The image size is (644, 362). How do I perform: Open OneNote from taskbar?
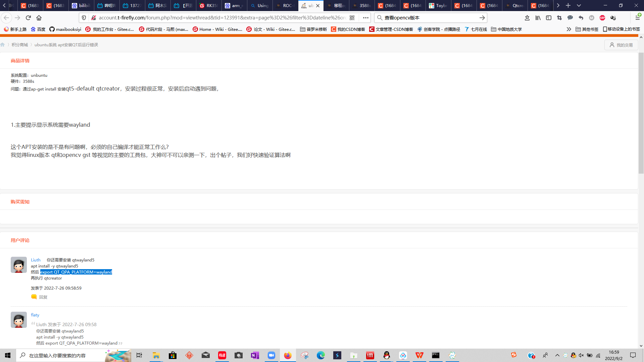[x=255, y=355]
